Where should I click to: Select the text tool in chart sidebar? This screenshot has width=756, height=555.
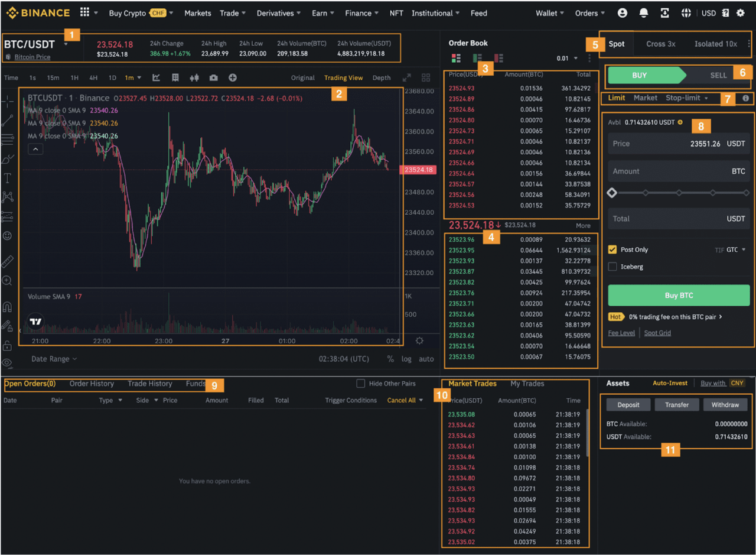click(x=8, y=178)
